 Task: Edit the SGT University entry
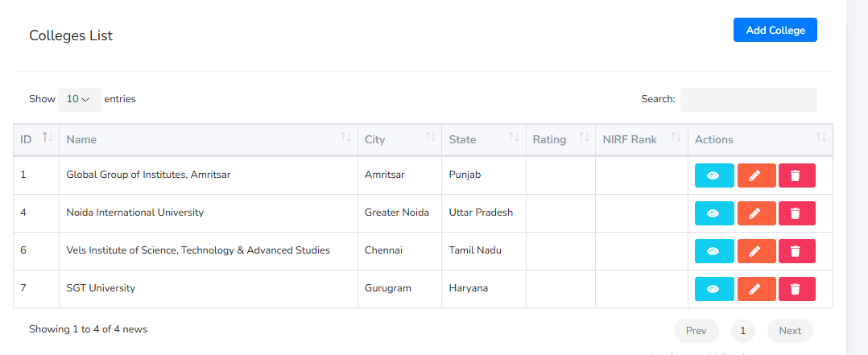click(x=756, y=289)
